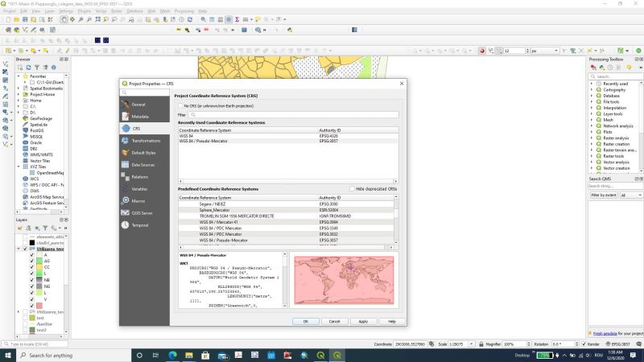Open the Scale dropdown in status bar
This screenshot has height=362, width=644.
click(x=472, y=344)
